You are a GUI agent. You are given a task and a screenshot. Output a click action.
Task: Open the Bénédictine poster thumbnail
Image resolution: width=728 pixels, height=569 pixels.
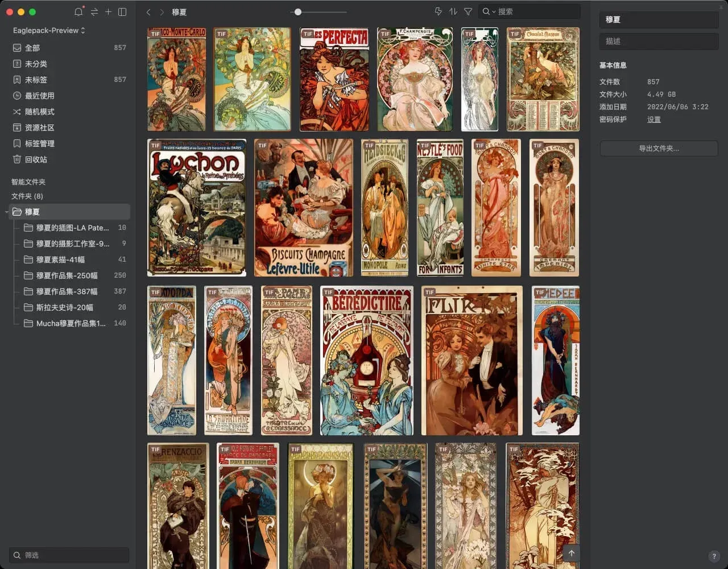click(x=367, y=361)
